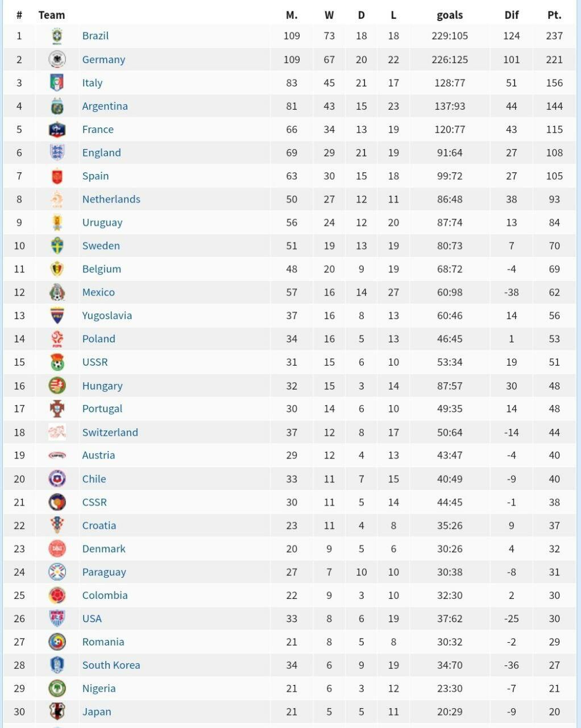Click the Hungary team crest icon
This screenshot has width=581, height=728.
coord(57,386)
